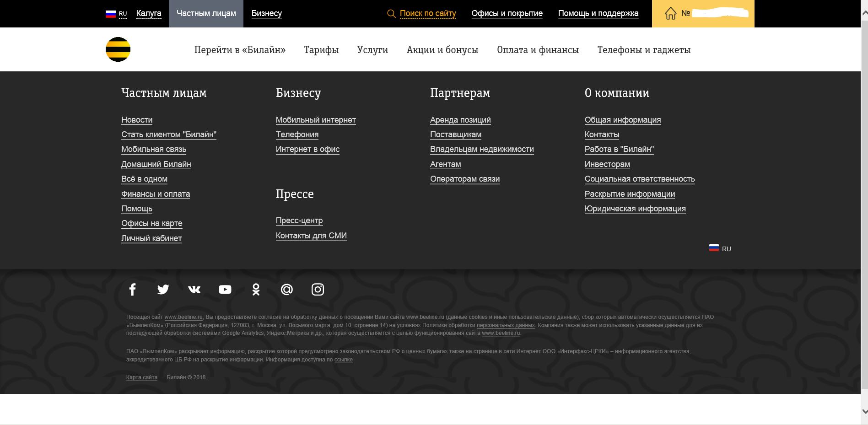Switch to Бизнесу tab in top bar
This screenshot has width=868, height=425.
267,14
